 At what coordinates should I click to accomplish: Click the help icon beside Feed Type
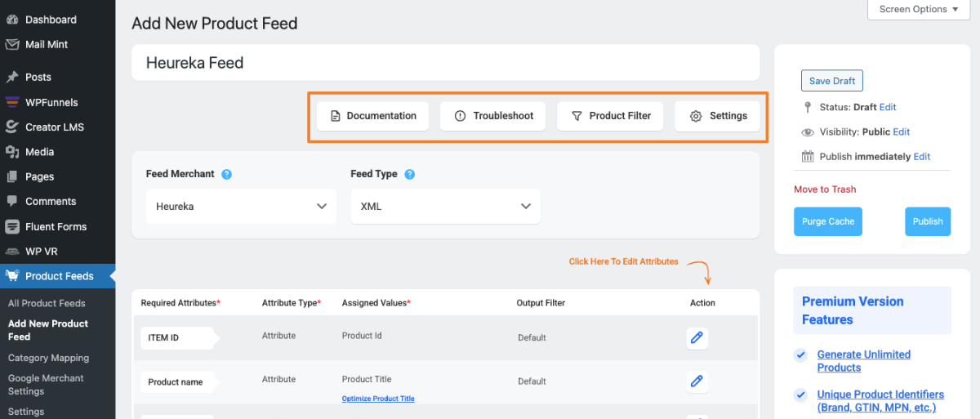pos(409,174)
